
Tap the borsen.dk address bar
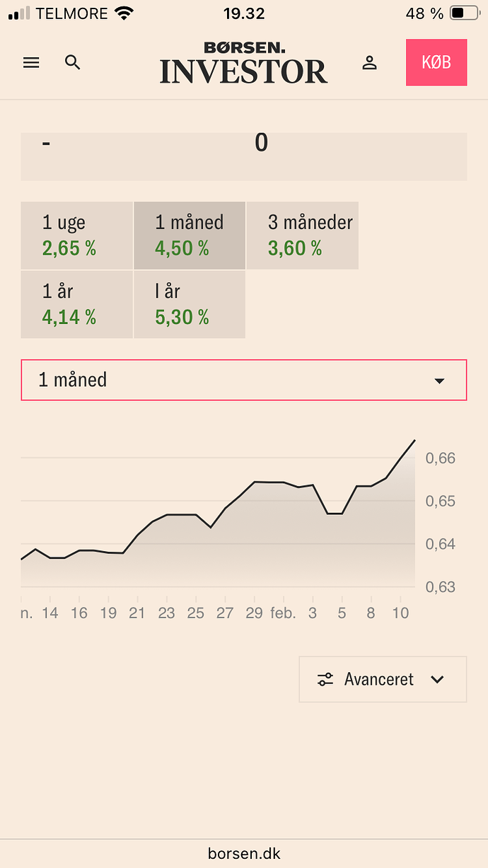[244, 853]
